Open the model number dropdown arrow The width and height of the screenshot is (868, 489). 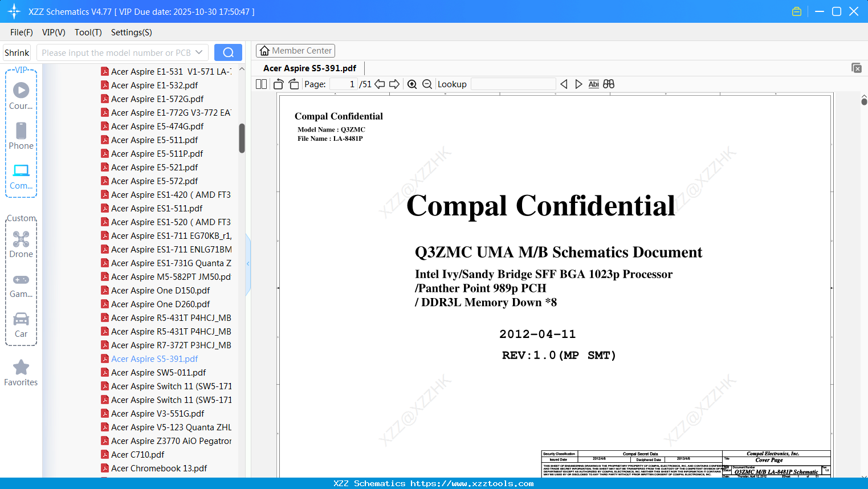[199, 52]
